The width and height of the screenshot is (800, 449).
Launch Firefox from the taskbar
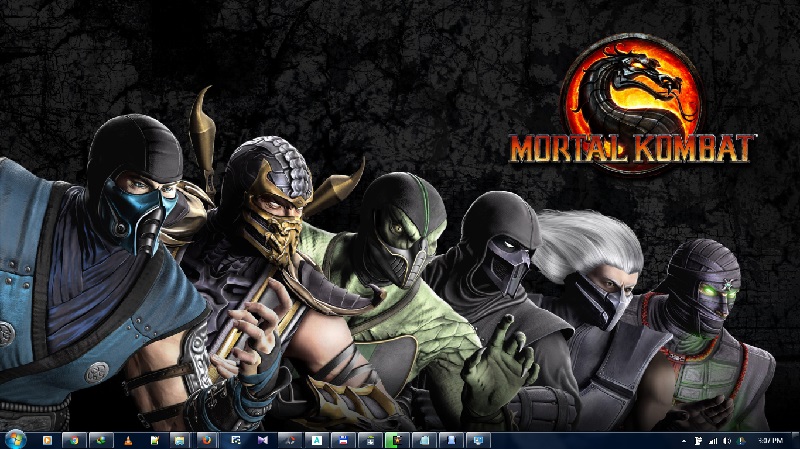click(x=207, y=440)
